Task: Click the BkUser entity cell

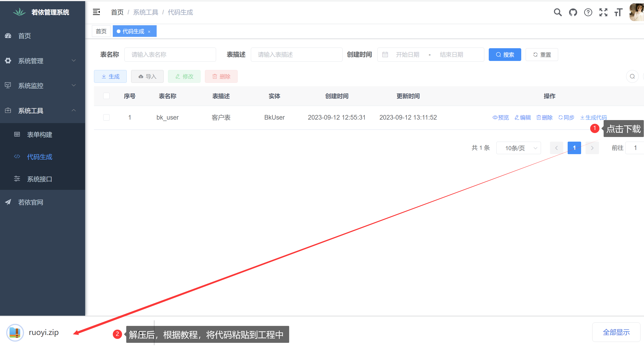Action: [274, 117]
